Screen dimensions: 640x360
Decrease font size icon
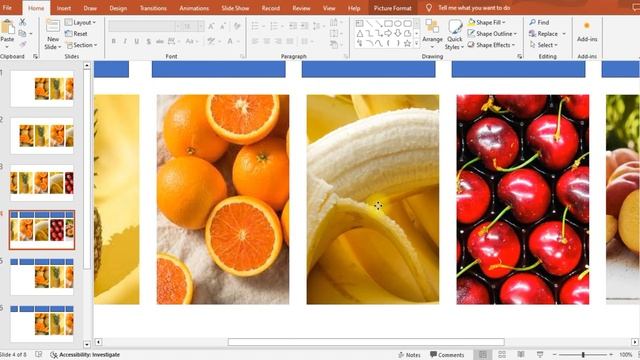(223, 27)
